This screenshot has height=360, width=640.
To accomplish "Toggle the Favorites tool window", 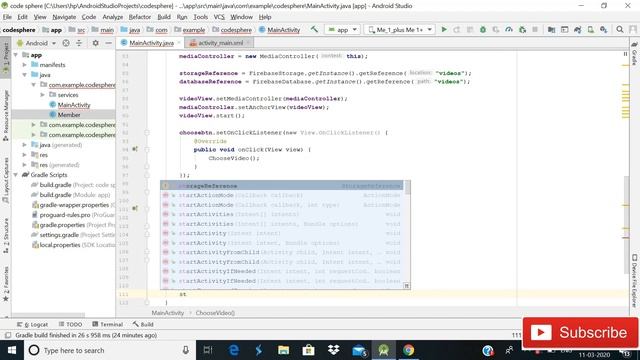I will tap(6, 284).
